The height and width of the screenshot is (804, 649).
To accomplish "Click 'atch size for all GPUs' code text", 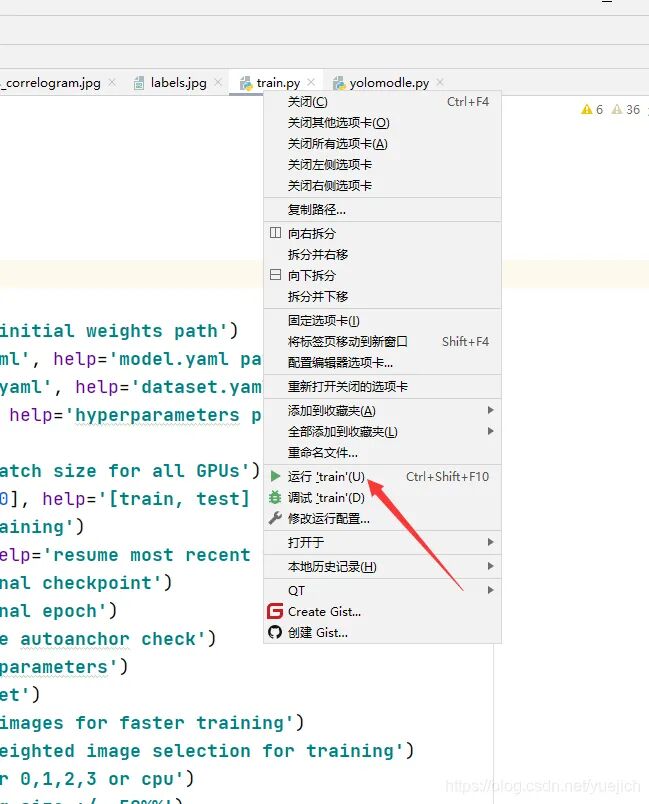I will 124,471.
